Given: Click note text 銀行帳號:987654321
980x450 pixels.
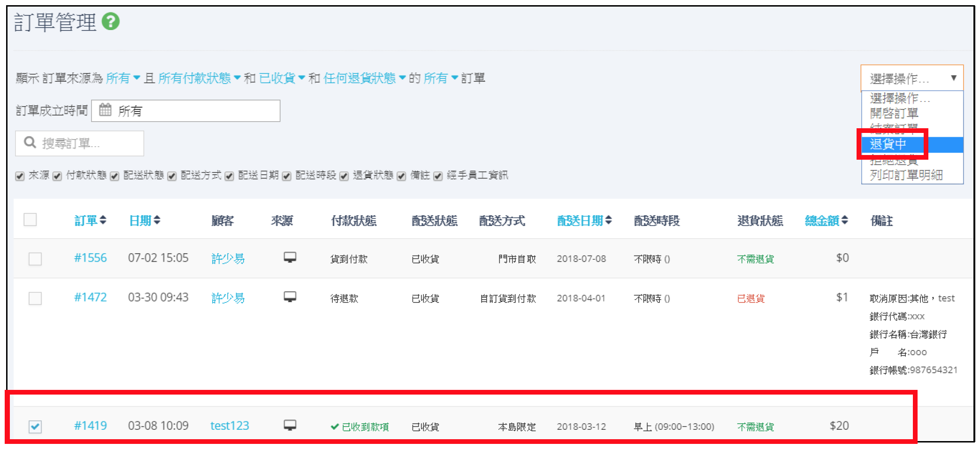Looking at the screenshot, I should [913, 370].
